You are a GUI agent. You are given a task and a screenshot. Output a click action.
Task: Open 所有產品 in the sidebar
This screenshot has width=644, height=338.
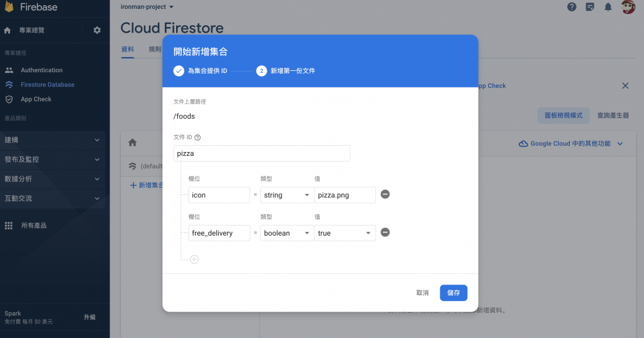pos(34,226)
